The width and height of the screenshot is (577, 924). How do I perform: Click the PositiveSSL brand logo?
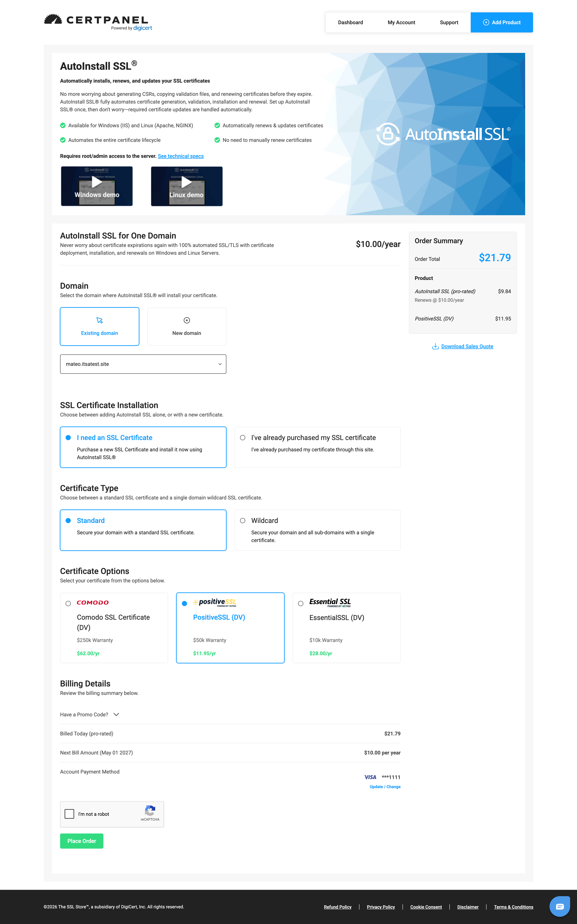(x=214, y=602)
